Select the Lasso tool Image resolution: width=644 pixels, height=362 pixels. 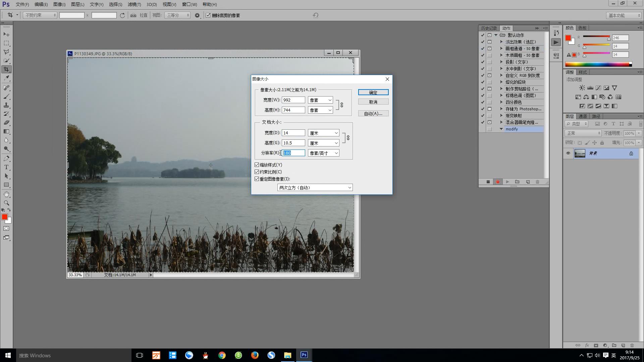coord(6,52)
